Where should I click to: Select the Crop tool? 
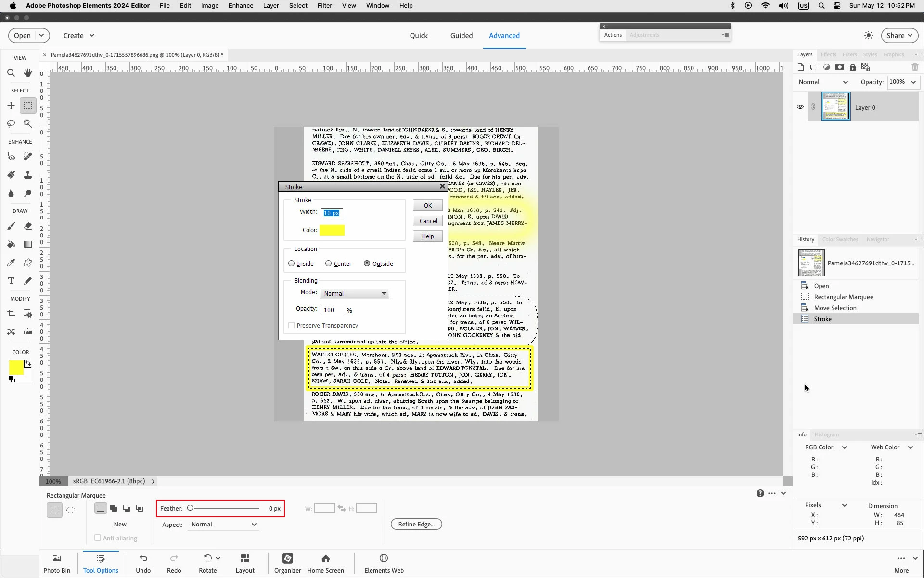point(11,314)
